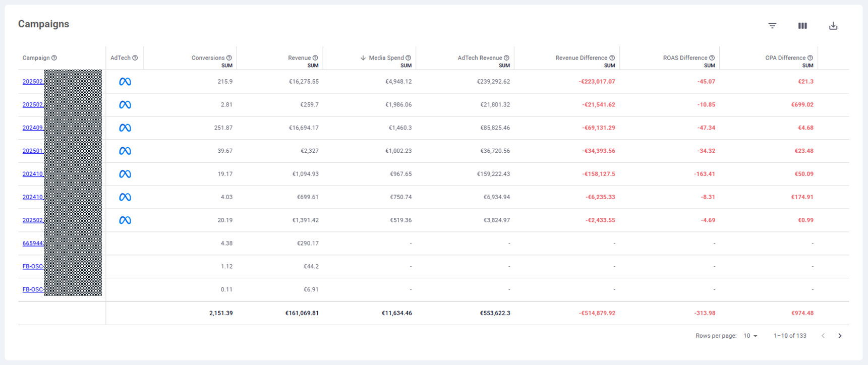Image resolution: width=868 pixels, height=365 pixels.
Task: Click Meta icon in row with €259.7 revenue
Action: tap(125, 105)
